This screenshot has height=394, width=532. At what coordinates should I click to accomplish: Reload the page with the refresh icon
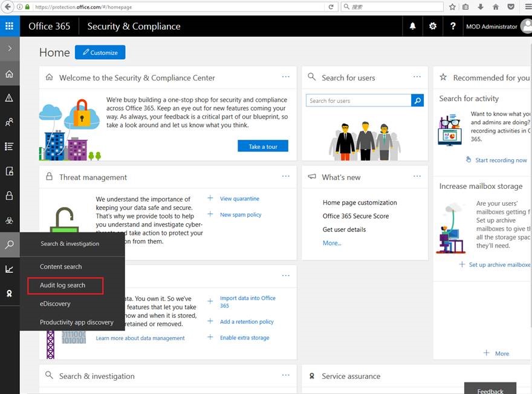tap(331, 7)
